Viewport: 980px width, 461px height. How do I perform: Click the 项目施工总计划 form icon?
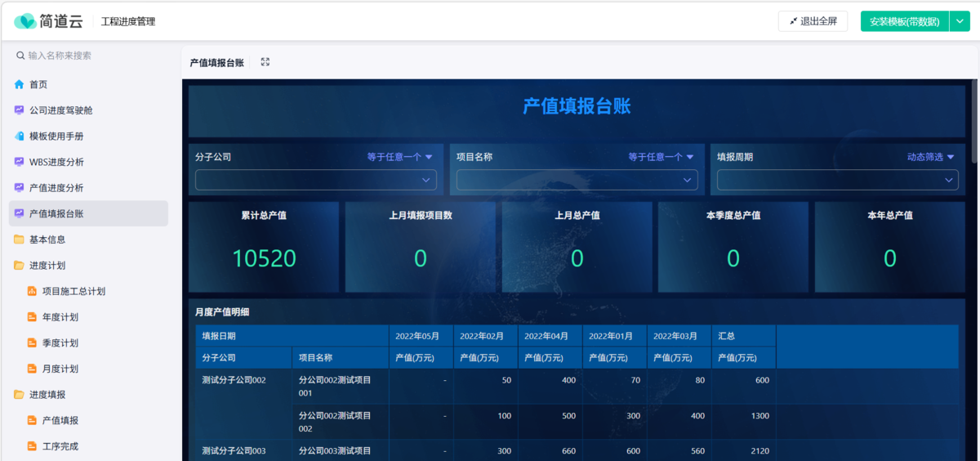pos(32,291)
